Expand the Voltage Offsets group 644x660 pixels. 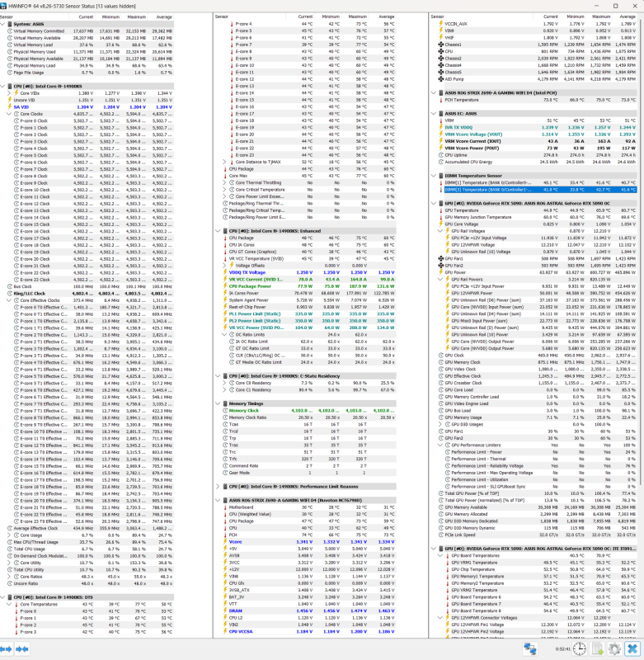(x=224, y=266)
